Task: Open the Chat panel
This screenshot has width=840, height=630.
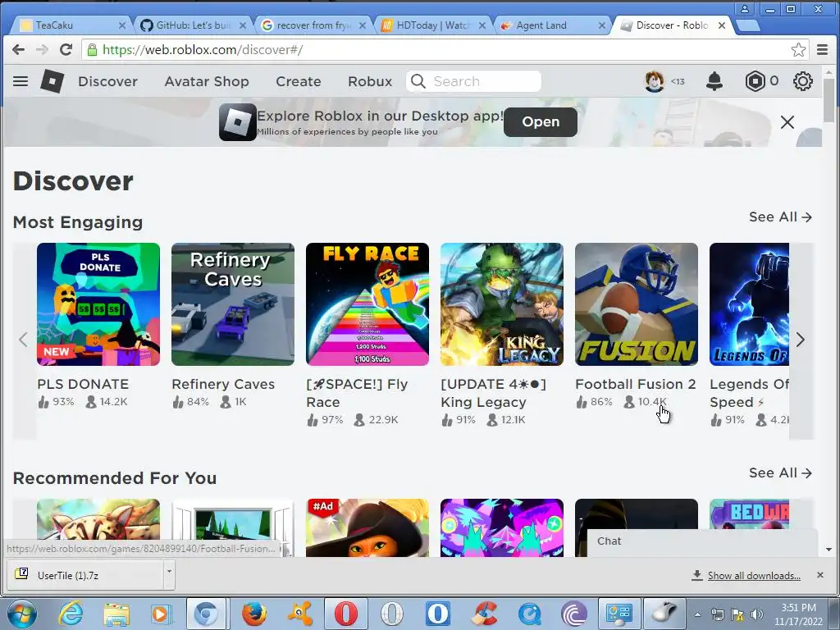Action: 702,542
